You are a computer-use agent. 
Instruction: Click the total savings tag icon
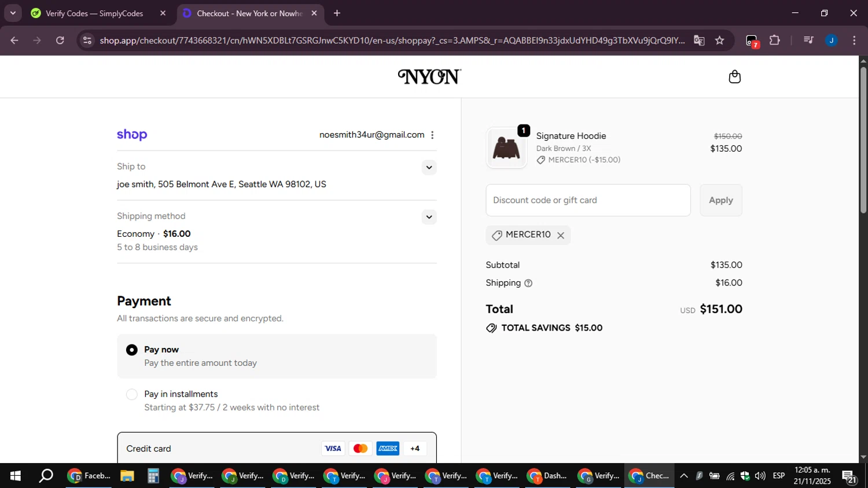[x=491, y=328]
